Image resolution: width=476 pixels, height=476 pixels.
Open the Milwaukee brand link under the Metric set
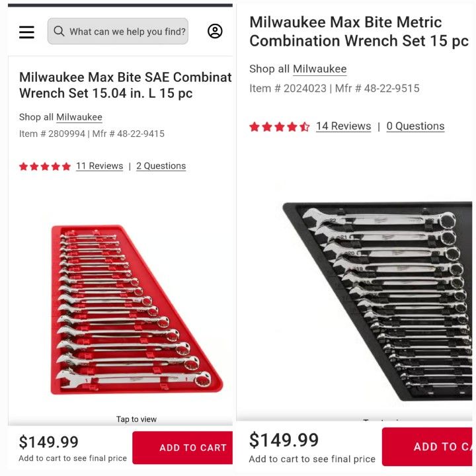319,69
